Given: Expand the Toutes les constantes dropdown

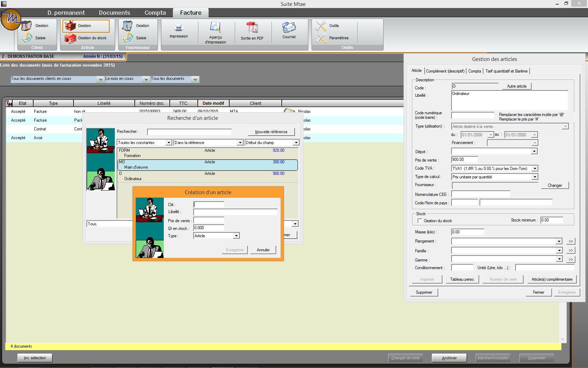Looking at the screenshot, I should (x=168, y=143).
